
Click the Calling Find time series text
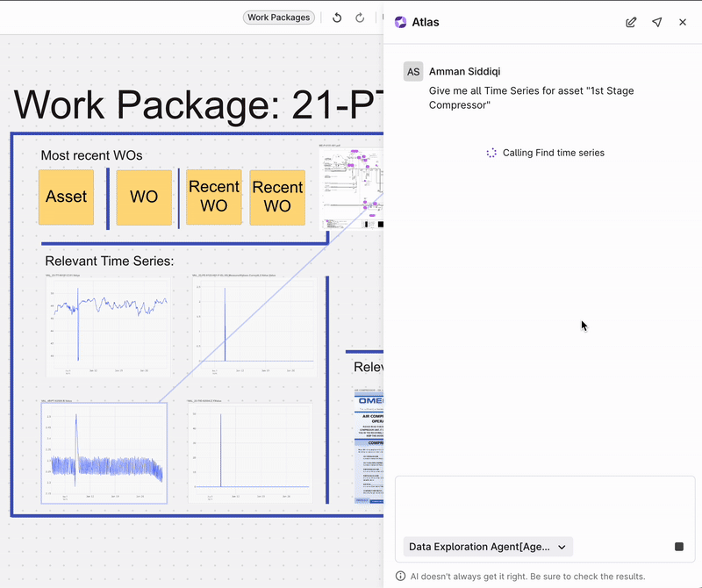(x=554, y=153)
